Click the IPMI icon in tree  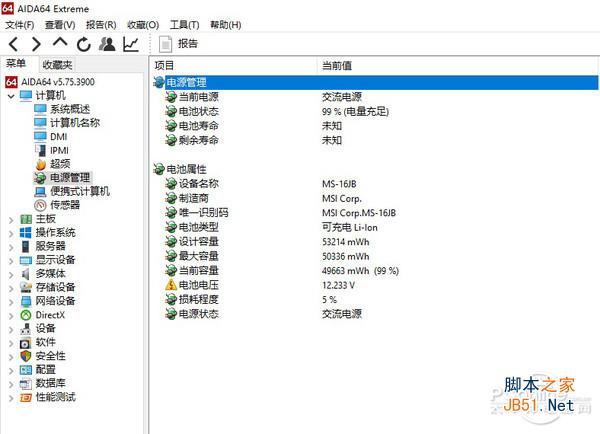[40, 150]
